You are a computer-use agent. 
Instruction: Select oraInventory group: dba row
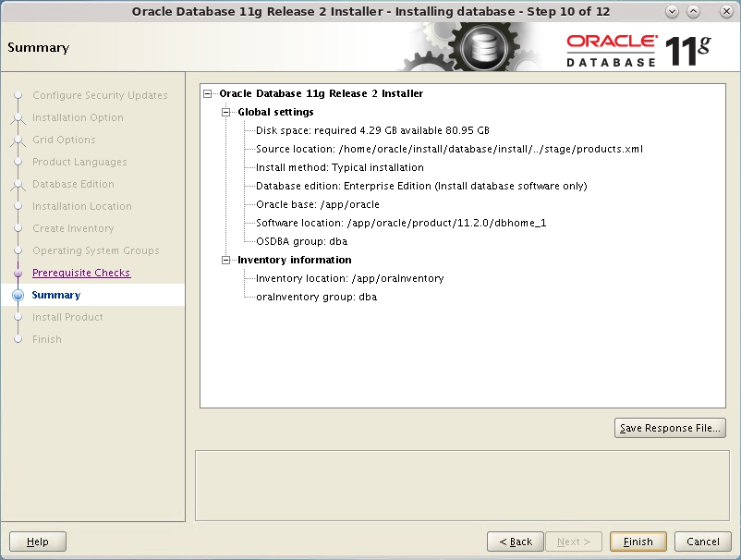pyautogui.click(x=317, y=297)
